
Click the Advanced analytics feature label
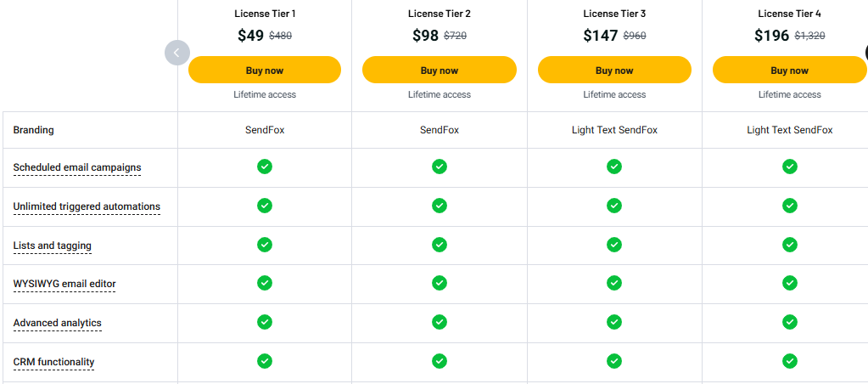58,323
